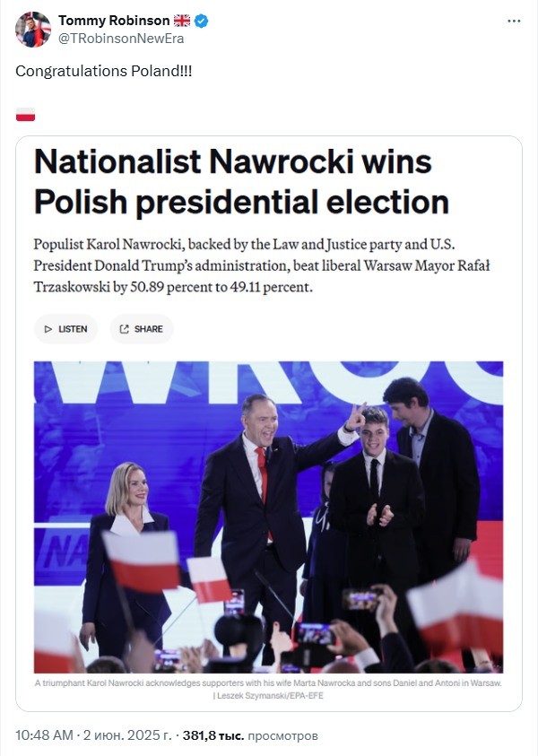Open Tommy Robinson's profile avatar

click(33, 30)
